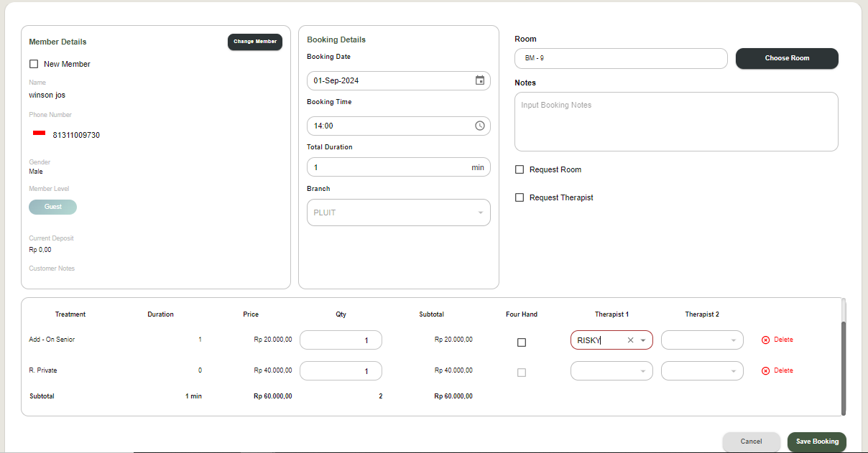Open Therapist 1 dropdown arrow for Add - On Senior
The width and height of the screenshot is (868, 453).
click(x=643, y=340)
